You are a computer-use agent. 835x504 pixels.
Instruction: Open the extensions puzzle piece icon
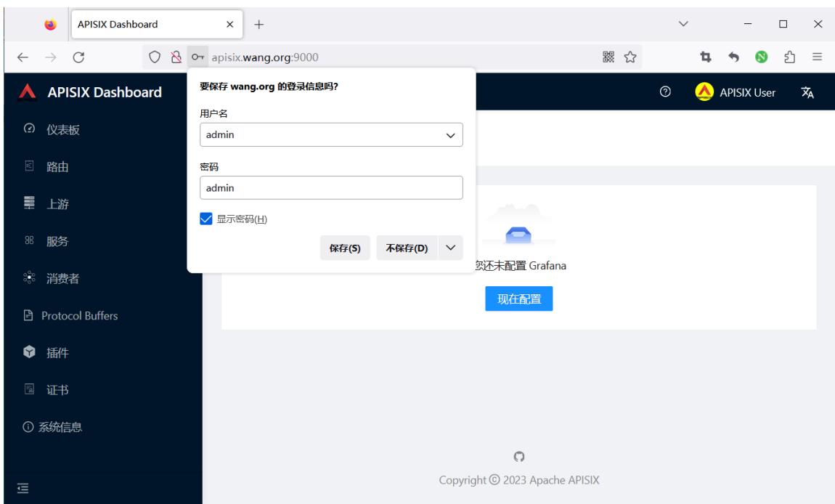(x=790, y=57)
